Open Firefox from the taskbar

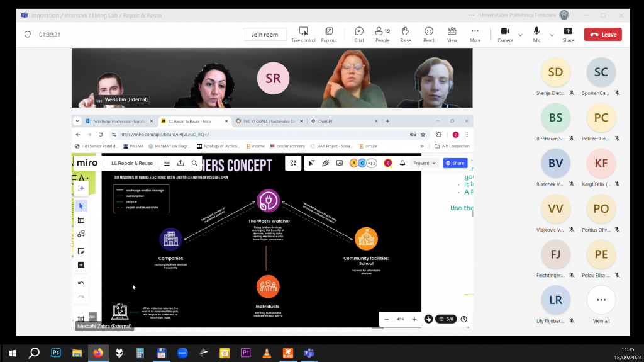[x=98, y=353]
